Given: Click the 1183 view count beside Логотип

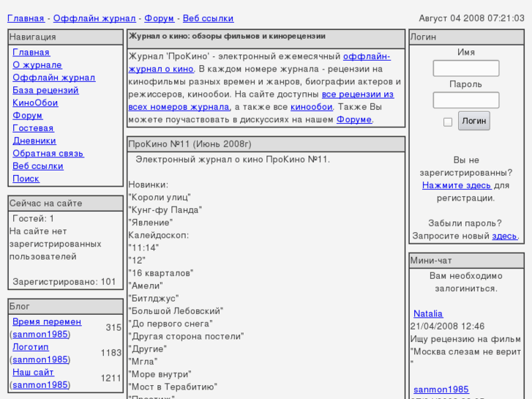Looking at the screenshot, I should point(111,353).
